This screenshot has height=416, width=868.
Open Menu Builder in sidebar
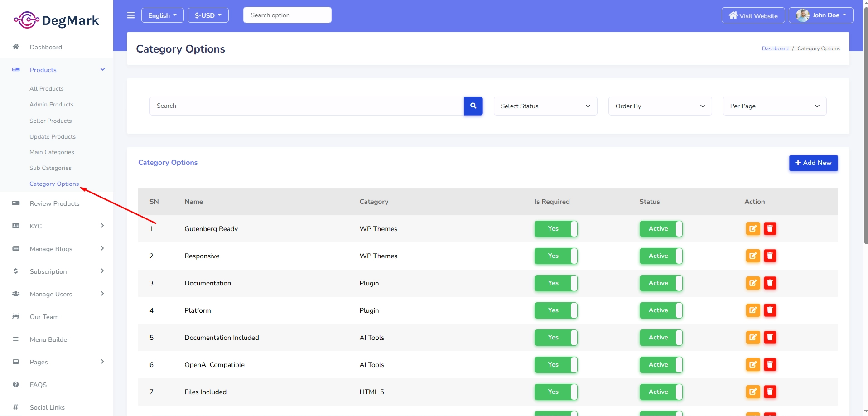50,339
